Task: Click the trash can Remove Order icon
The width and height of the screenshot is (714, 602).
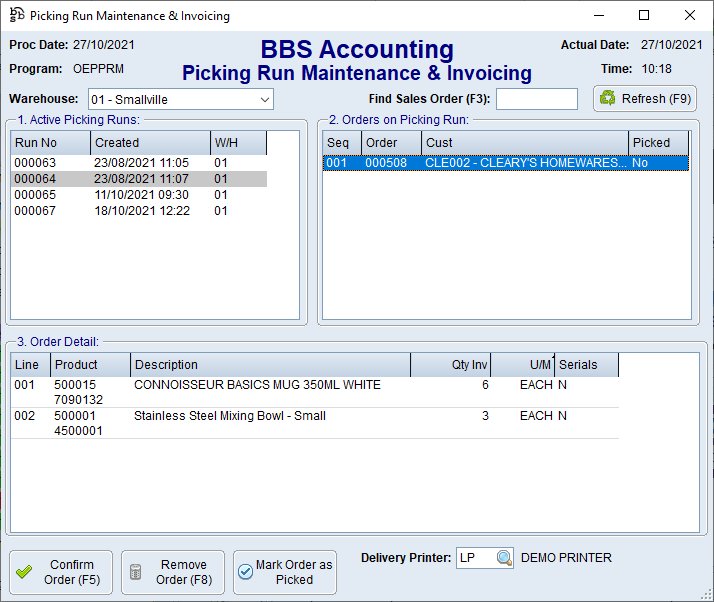Action: (x=136, y=572)
